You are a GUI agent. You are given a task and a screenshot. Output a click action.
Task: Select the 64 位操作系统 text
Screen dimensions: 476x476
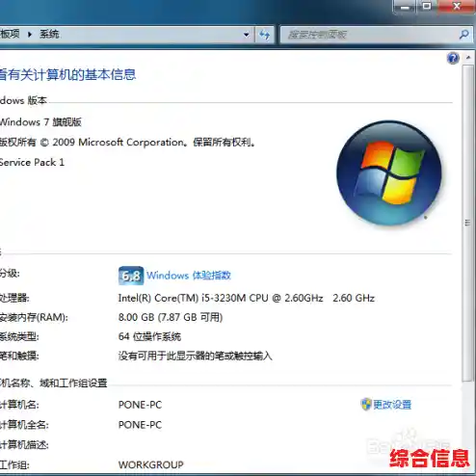click(149, 336)
